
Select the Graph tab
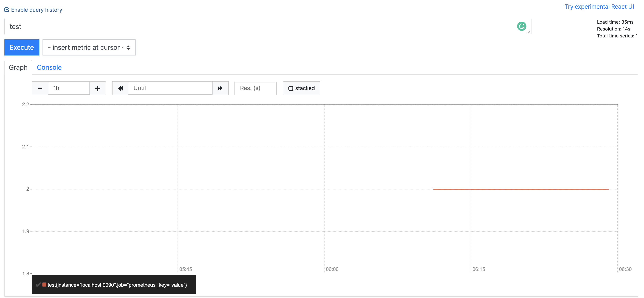coord(18,67)
